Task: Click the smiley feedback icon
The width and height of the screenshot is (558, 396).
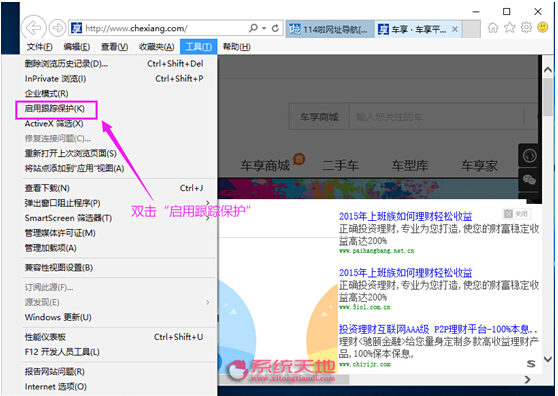Action: (543, 27)
